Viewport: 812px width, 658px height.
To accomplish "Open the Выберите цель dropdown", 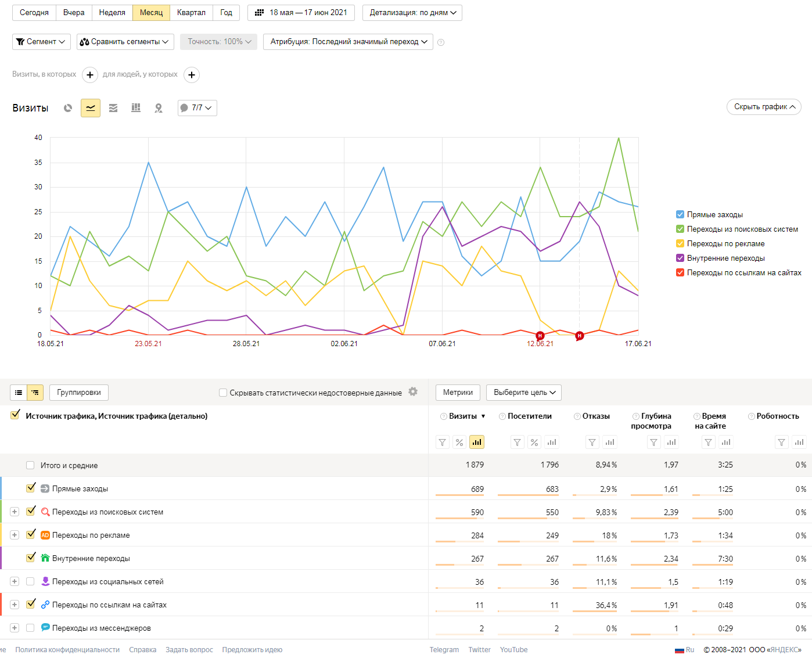I will point(524,393).
